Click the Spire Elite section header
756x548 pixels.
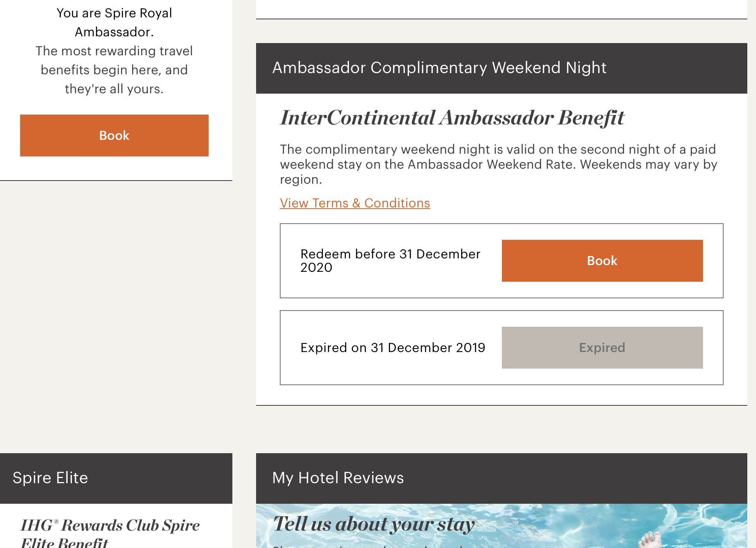tap(116, 478)
